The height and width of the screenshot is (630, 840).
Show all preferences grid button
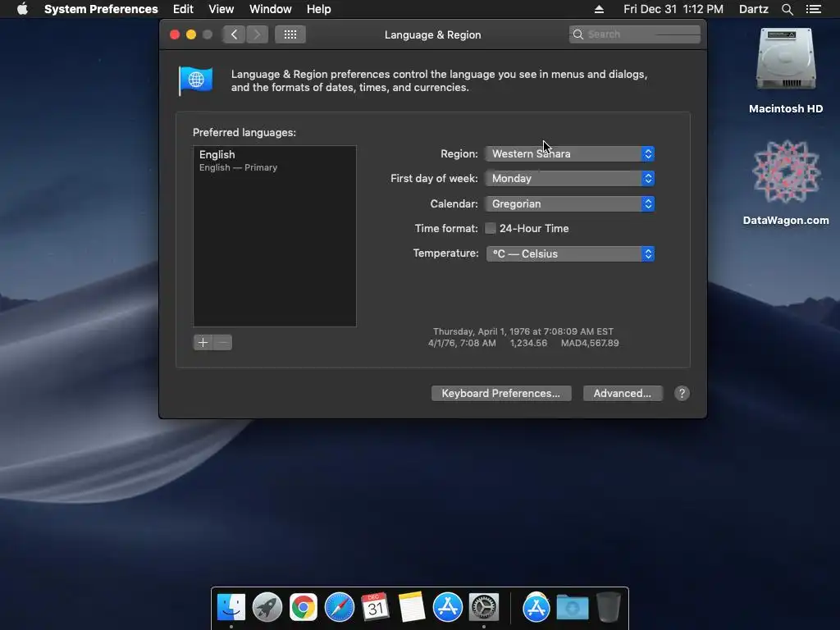pos(290,34)
